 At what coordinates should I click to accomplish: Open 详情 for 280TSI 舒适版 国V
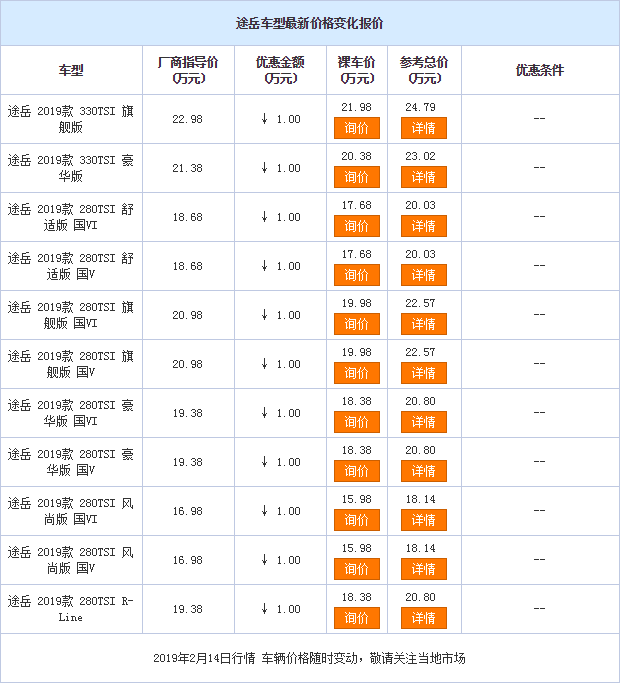pyautogui.click(x=424, y=275)
